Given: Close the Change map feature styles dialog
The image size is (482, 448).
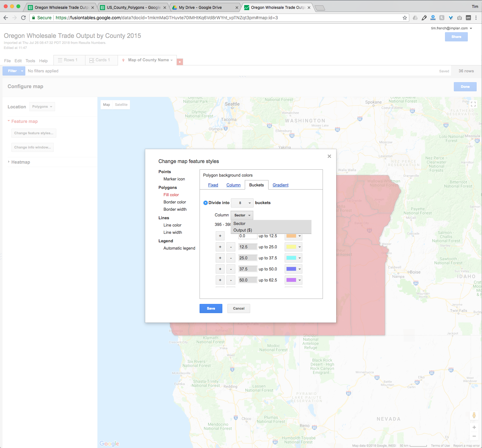Looking at the screenshot, I should pos(329,156).
